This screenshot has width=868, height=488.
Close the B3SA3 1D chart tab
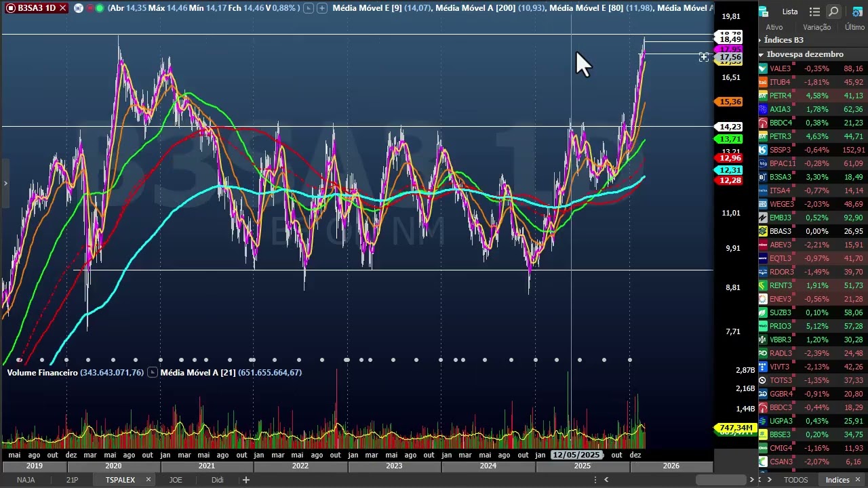[62, 8]
